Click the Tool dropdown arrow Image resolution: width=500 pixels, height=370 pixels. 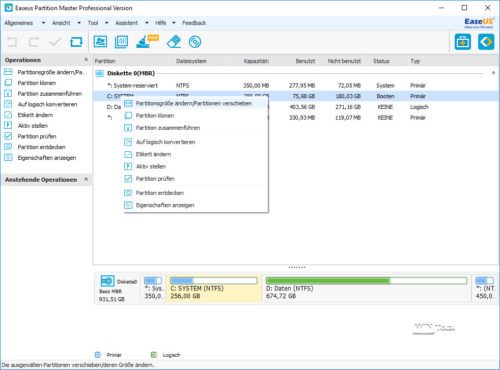click(107, 23)
